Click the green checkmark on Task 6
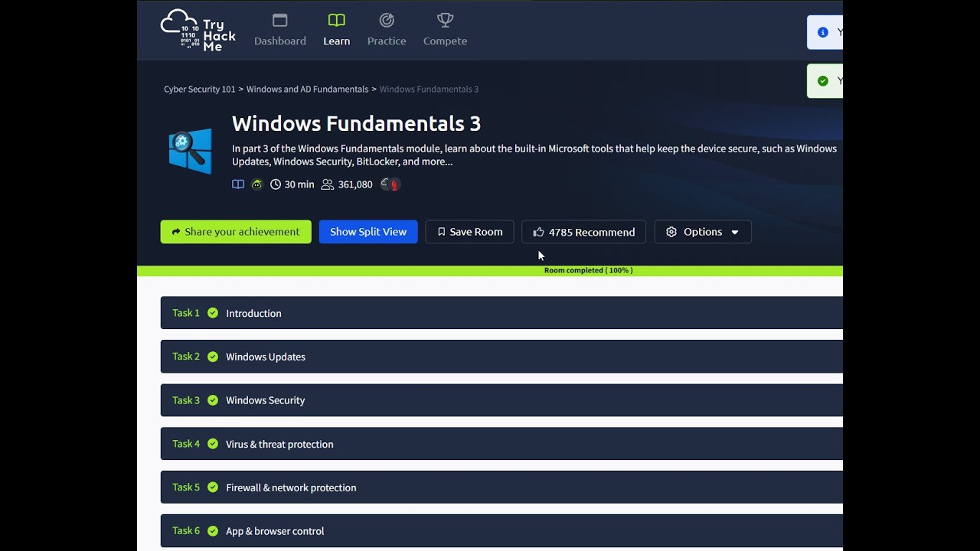Viewport: 980px width, 551px height. (x=213, y=531)
